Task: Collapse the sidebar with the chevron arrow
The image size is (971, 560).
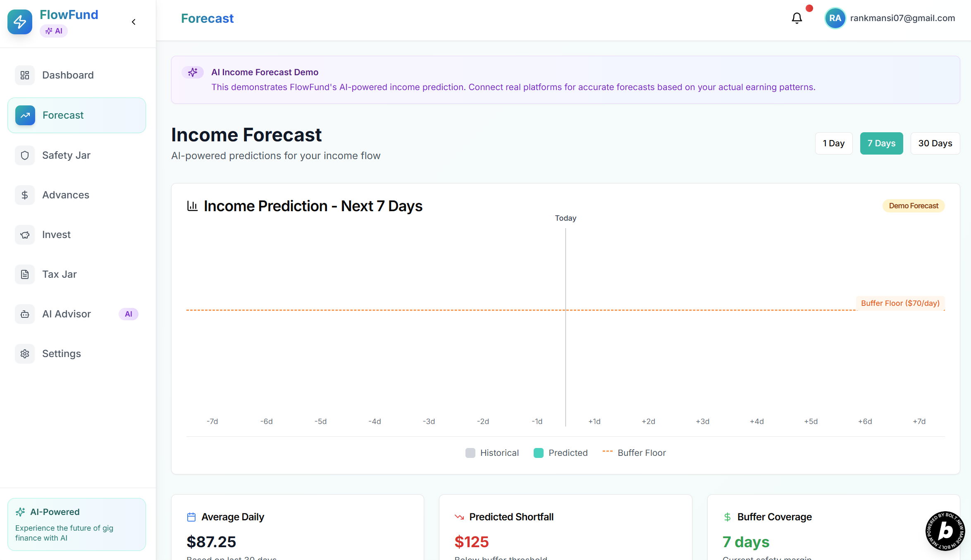Action: pos(134,22)
